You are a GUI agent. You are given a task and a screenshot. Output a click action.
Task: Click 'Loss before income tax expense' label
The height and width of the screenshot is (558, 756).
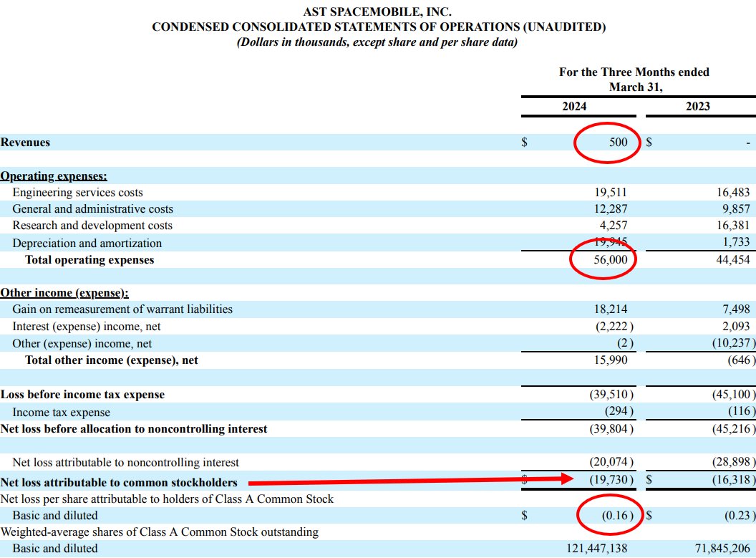click(x=82, y=395)
